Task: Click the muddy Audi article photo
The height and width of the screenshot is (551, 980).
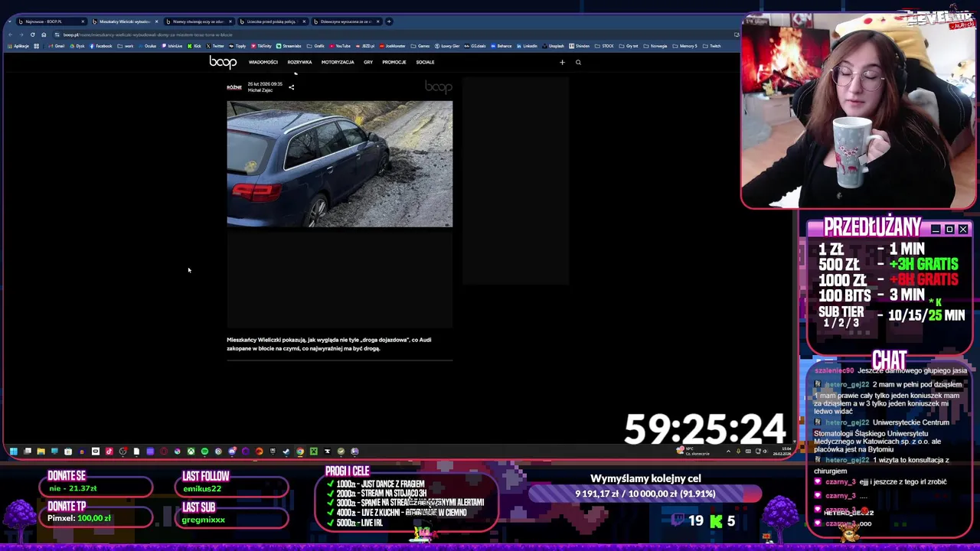Action: (339, 164)
